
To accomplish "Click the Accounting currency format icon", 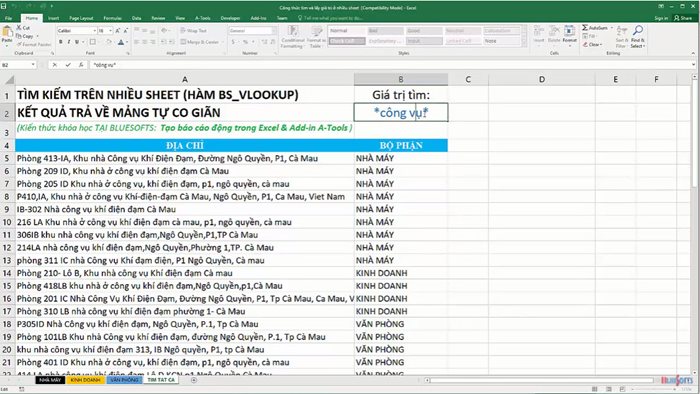I will point(233,42).
